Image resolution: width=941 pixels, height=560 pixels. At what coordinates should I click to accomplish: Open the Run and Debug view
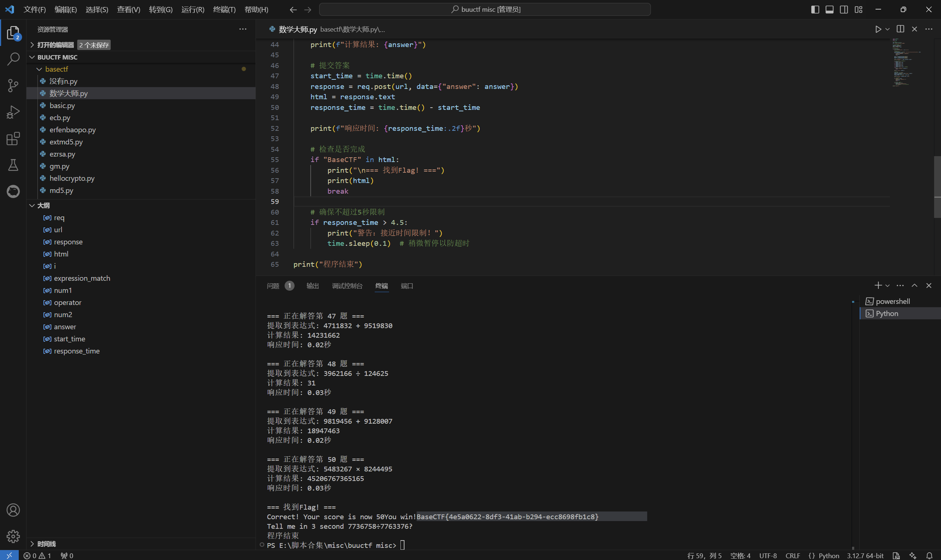[13, 112]
